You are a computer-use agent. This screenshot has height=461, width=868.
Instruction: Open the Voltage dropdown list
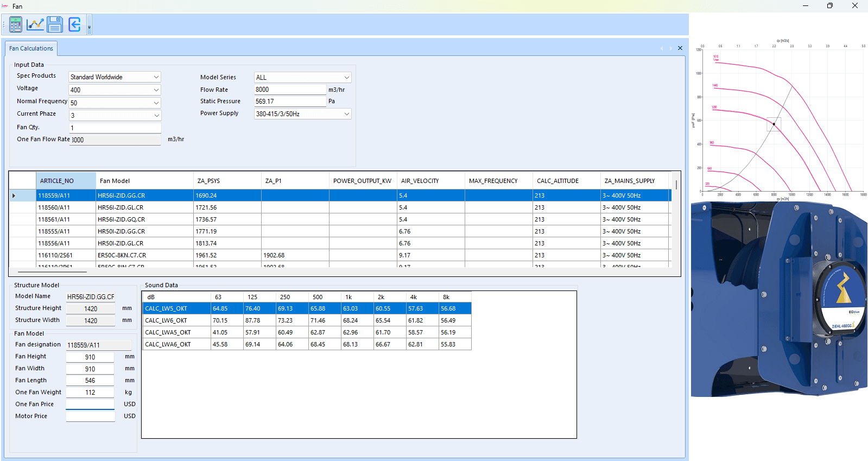[156, 90]
